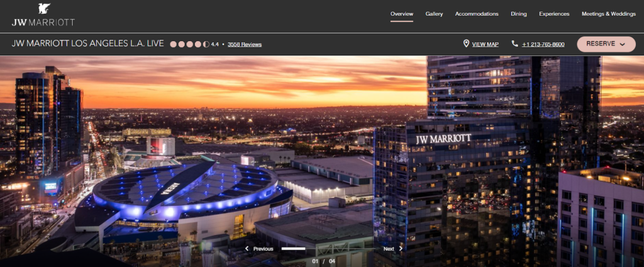Click the JW Marriott griffin logo
The height and width of the screenshot is (267, 644).
tap(43, 9)
